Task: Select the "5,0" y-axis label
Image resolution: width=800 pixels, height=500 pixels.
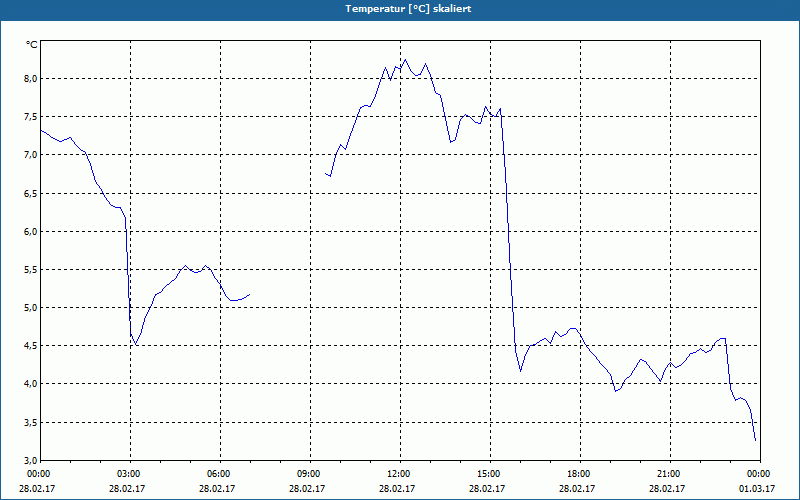Action: click(31, 308)
